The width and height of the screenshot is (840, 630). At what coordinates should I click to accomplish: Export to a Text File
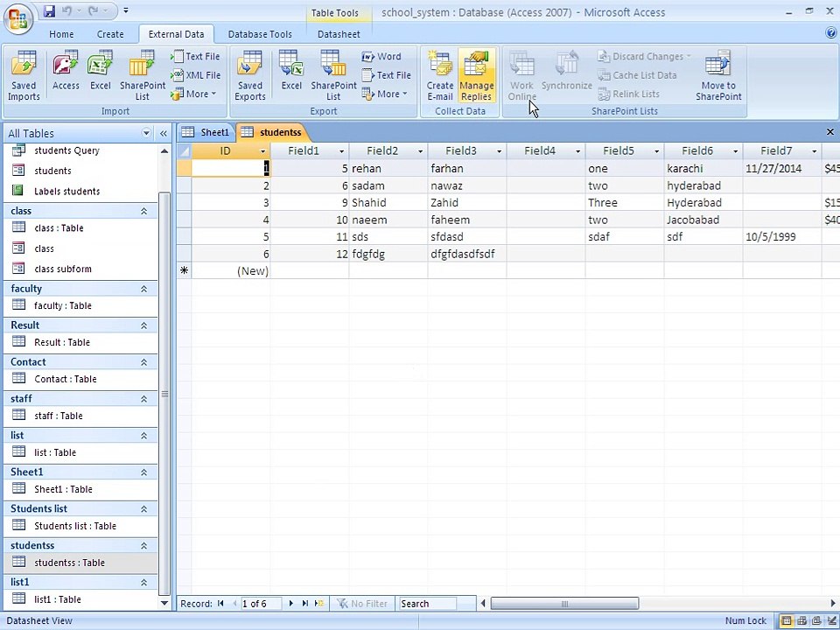coord(386,75)
